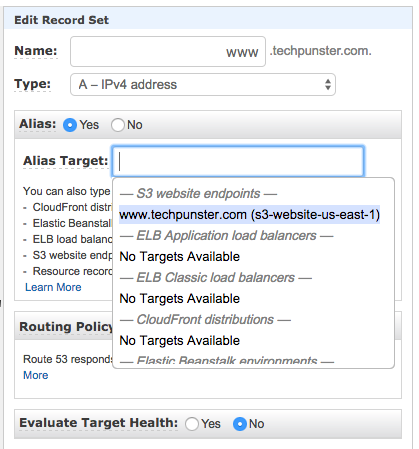Click ELB Classic load balancers group header

216,278
